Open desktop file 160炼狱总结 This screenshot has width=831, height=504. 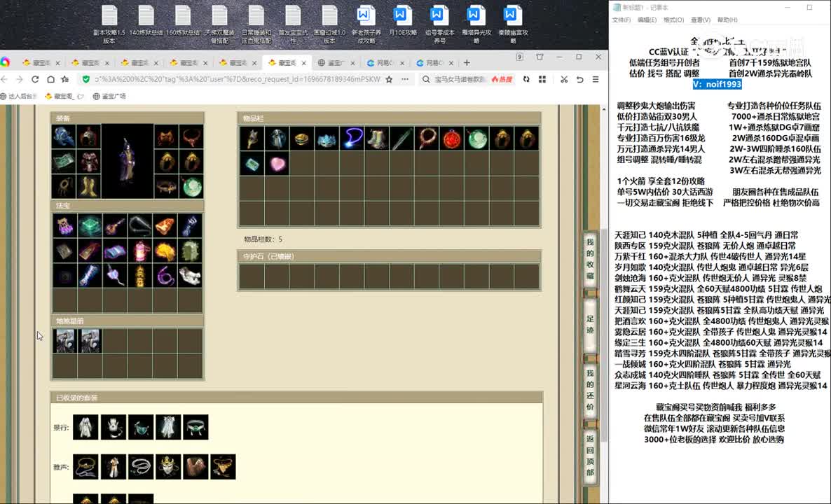(183, 21)
